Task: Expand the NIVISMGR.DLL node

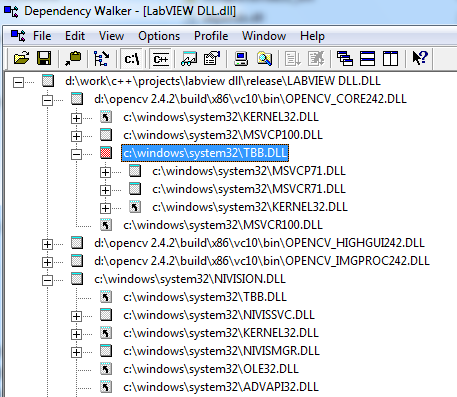Action: [76, 352]
